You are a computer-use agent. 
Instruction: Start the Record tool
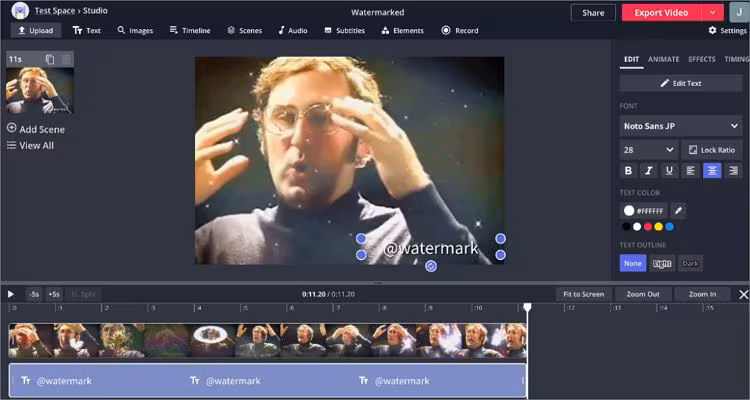tap(460, 31)
